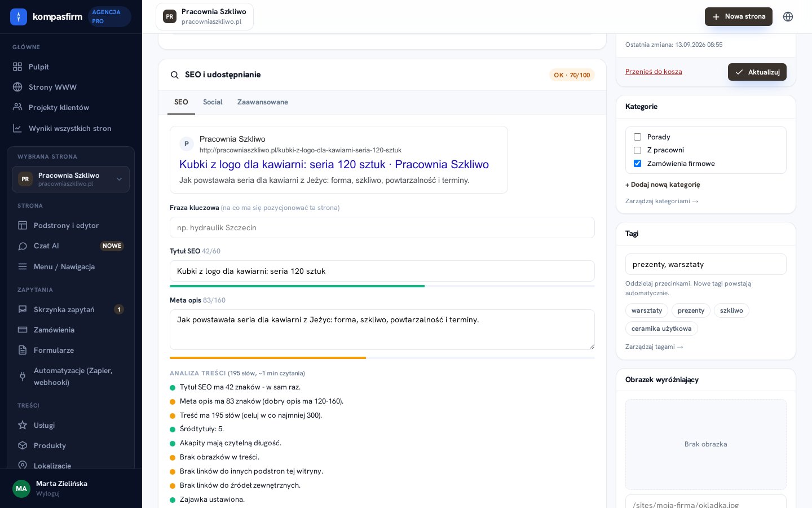Image resolution: width=812 pixels, height=508 pixels.
Task: Click chart icon for Wyniki wszystkich stron
Action: (x=17, y=128)
